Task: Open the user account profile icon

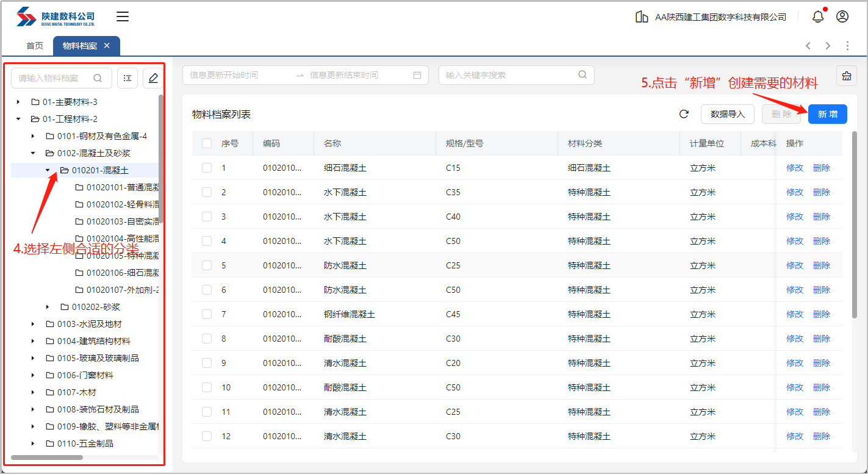Action: [842, 16]
